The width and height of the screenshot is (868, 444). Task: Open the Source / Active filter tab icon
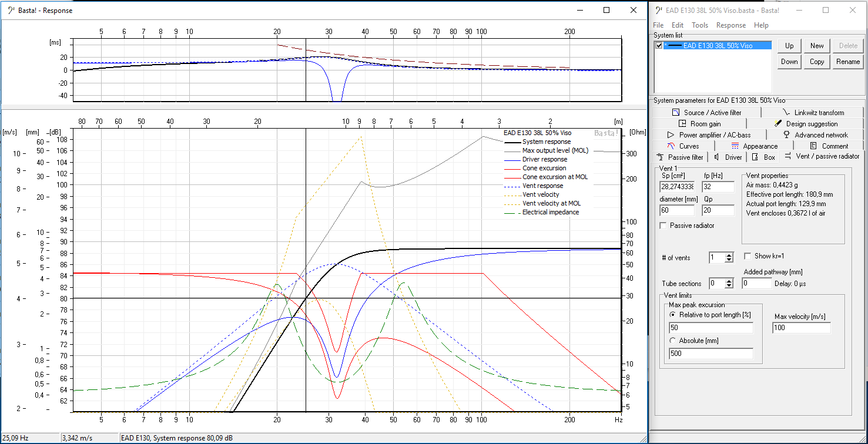[675, 112]
